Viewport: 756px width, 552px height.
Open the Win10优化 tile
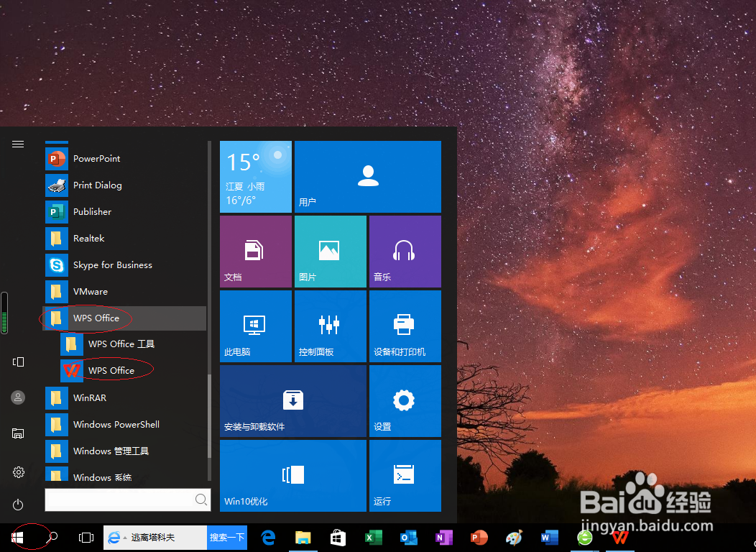293,475
